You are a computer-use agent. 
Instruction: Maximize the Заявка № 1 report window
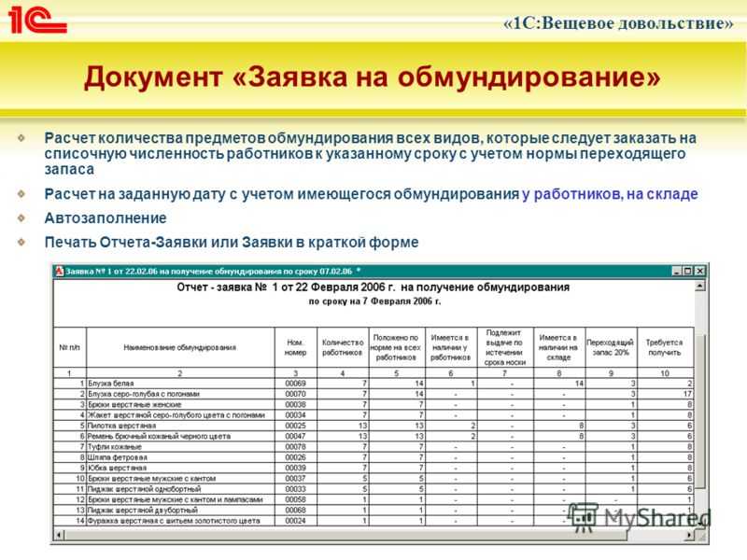click(687, 271)
